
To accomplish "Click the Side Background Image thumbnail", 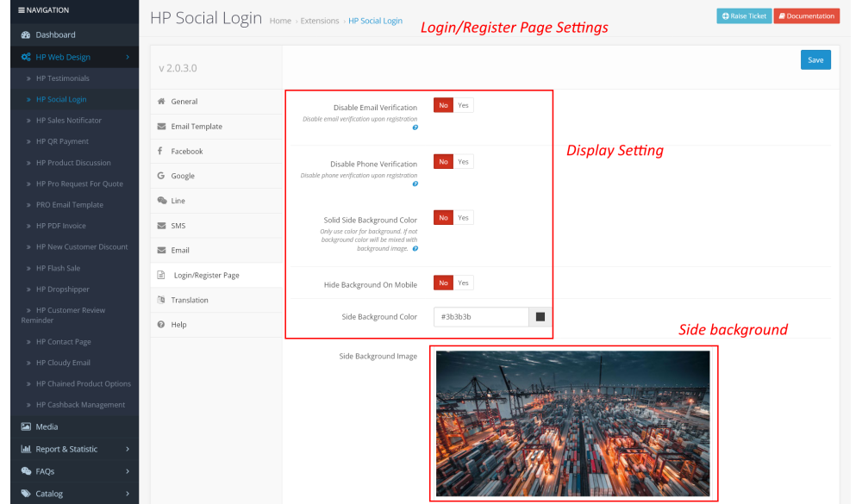I will (573, 424).
